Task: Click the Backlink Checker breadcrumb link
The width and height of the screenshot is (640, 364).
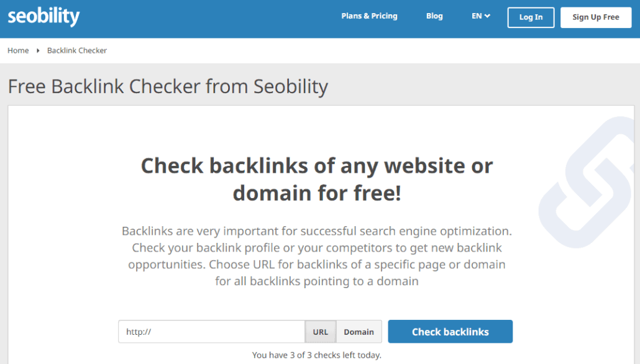Action: tap(76, 50)
